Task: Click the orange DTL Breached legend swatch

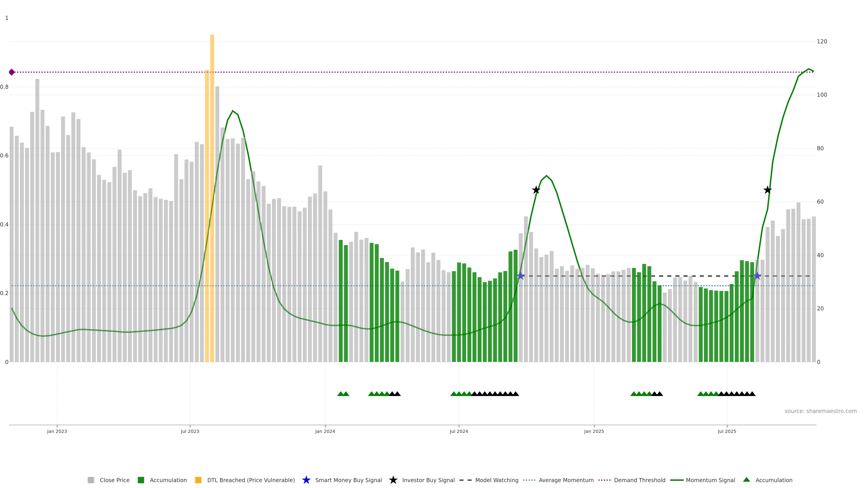Action: [198, 480]
